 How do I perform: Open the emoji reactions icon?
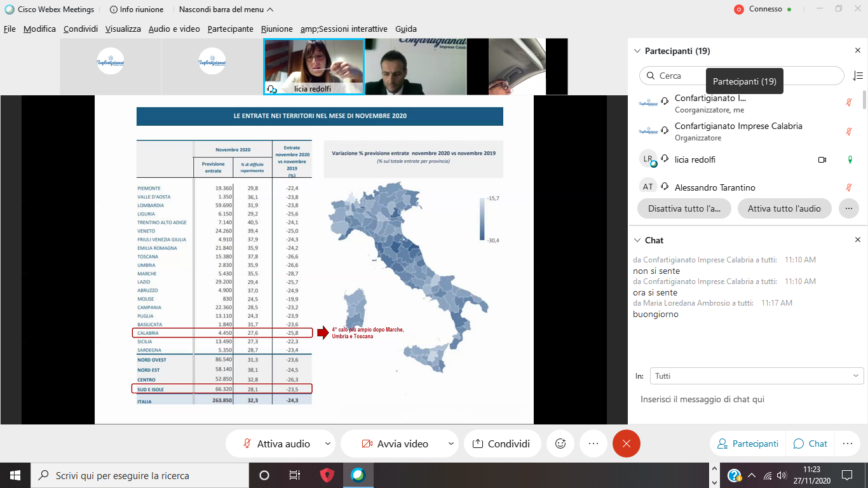click(560, 444)
